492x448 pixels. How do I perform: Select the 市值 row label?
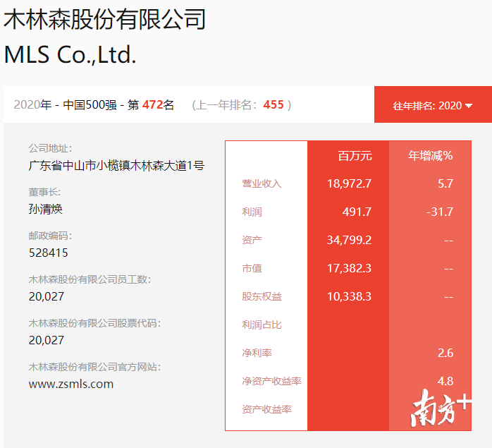[252, 268]
